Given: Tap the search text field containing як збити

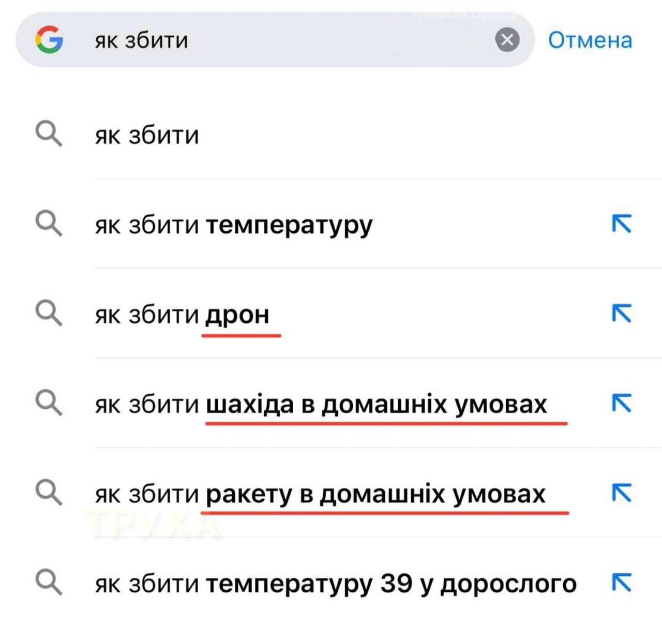Looking at the screenshot, I should tap(290, 40).
